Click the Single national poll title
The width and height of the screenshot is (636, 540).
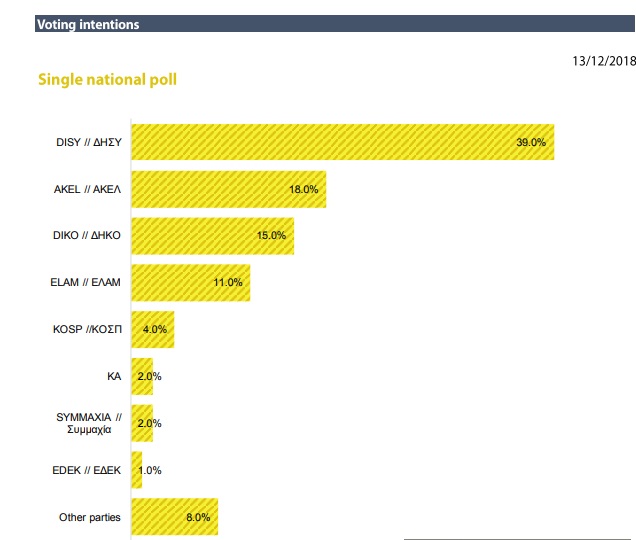107,79
